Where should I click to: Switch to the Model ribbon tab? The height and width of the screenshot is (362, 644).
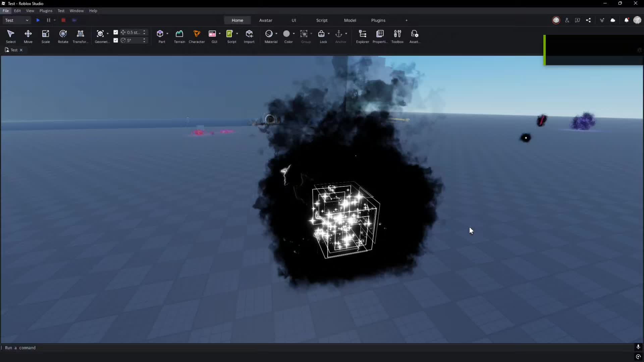click(350, 20)
